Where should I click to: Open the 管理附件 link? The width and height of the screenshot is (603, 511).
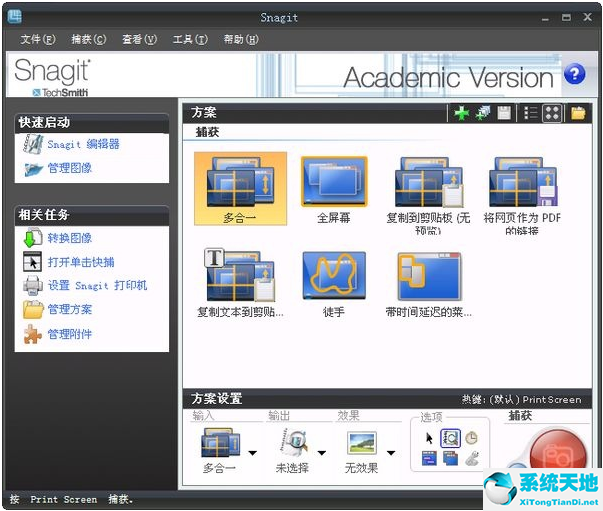point(70,334)
